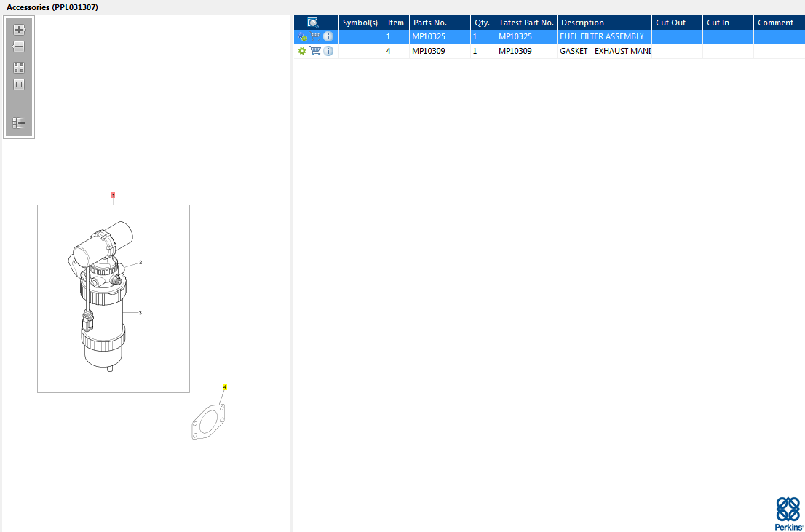Sort by the Item column header
The height and width of the screenshot is (532, 805).
pyautogui.click(x=397, y=23)
